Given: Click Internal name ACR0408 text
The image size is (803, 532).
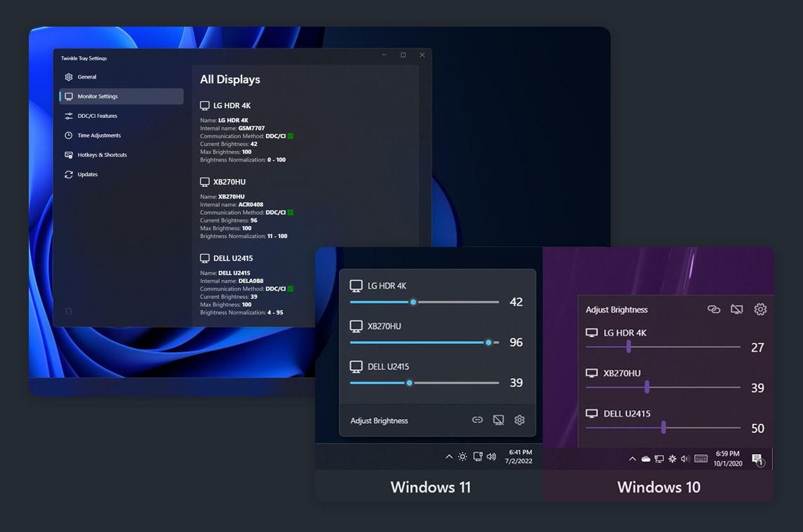Looking at the screenshot, I should coord(232,204).
